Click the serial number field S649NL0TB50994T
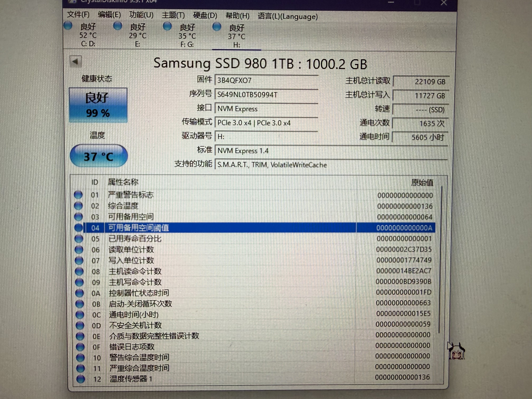Image resolution: width=532 pixels, height=399 pixels. [266, 94]
